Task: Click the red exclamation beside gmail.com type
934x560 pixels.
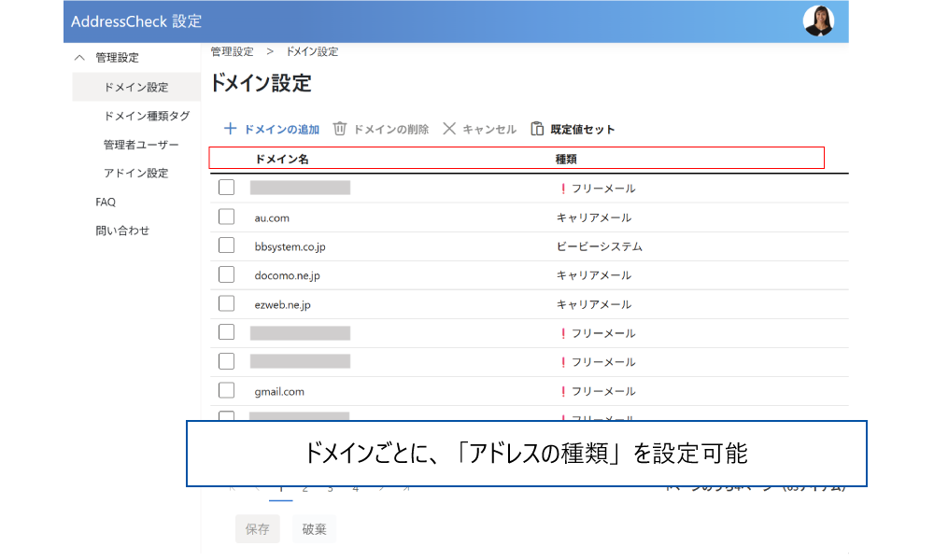Action: coord(563,392)
